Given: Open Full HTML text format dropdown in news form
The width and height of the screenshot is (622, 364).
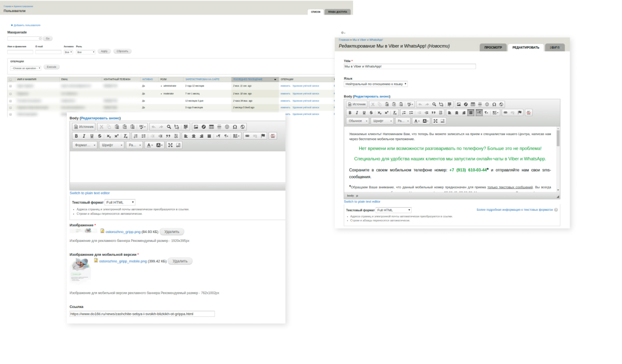Looking at the screenshot, I should (393, 210).
